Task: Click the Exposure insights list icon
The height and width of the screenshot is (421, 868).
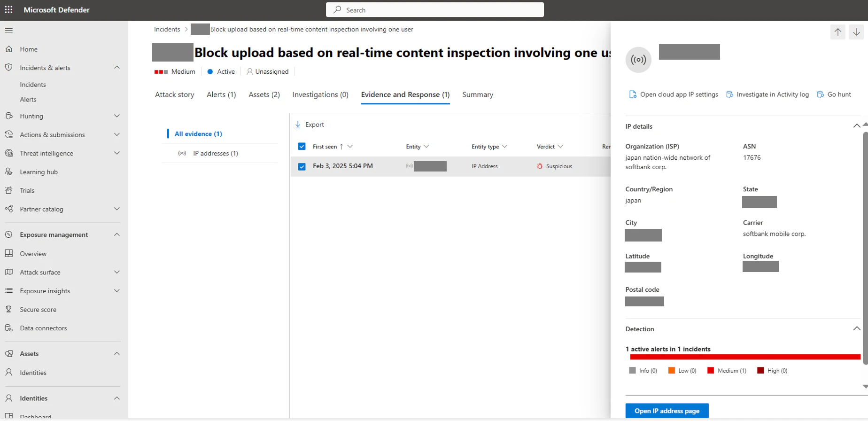Action: (x=8, y=290)
